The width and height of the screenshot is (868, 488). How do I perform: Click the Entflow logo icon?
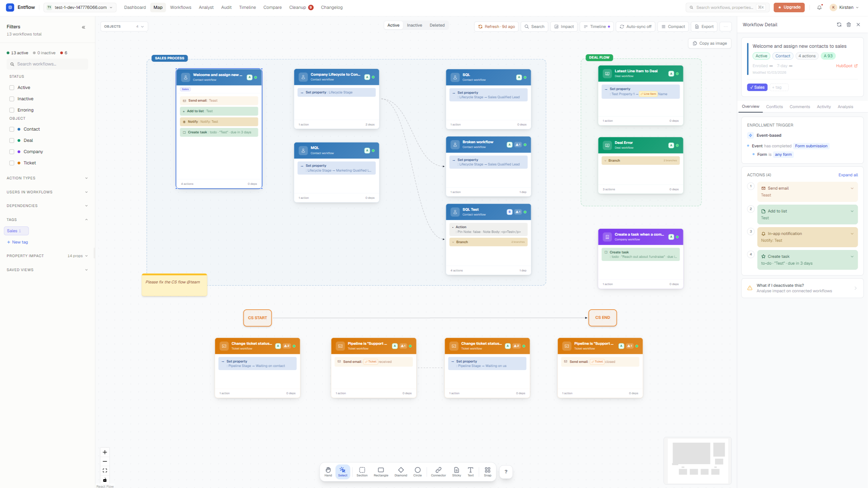coord(10,7)
